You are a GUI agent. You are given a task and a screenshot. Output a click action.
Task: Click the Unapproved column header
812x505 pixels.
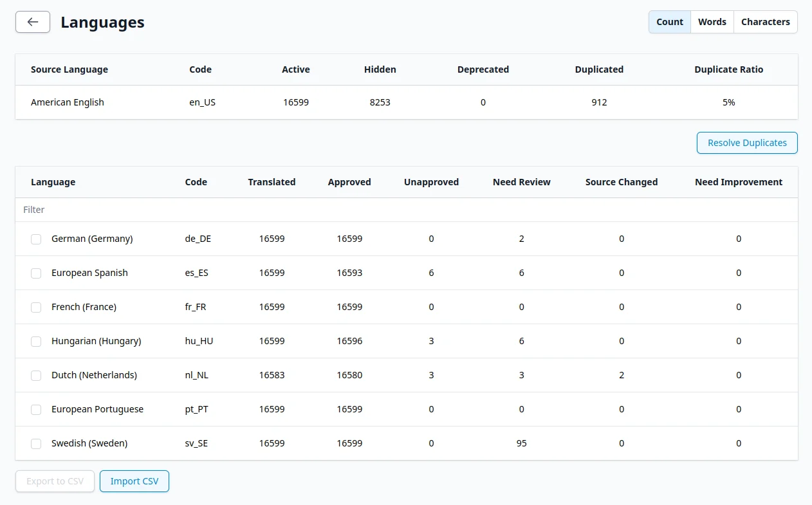pyautogui.click(x=431, y=182)
